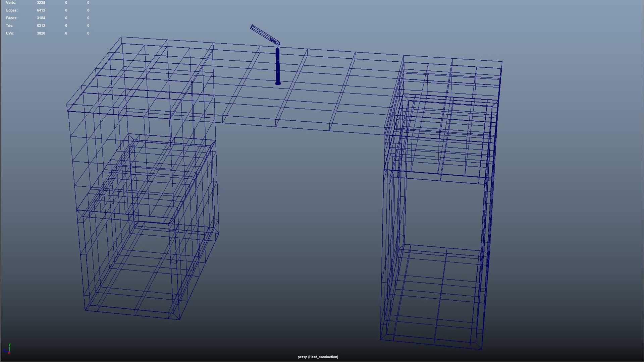The width and height of the screenshot is (644, 362).
Task: Click the Verts count value 3238
Action: click(41, 3)
